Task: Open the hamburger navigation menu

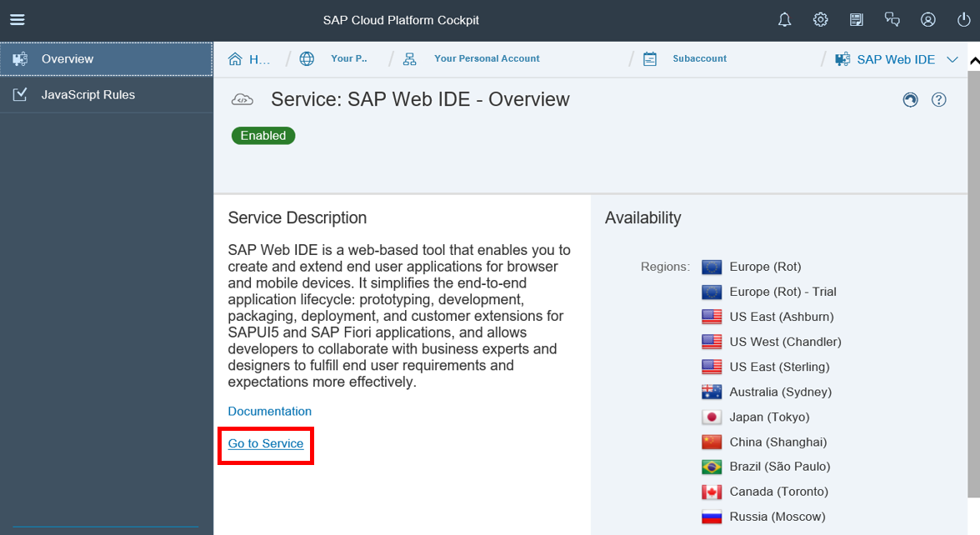Action: [x=17, y=19]
